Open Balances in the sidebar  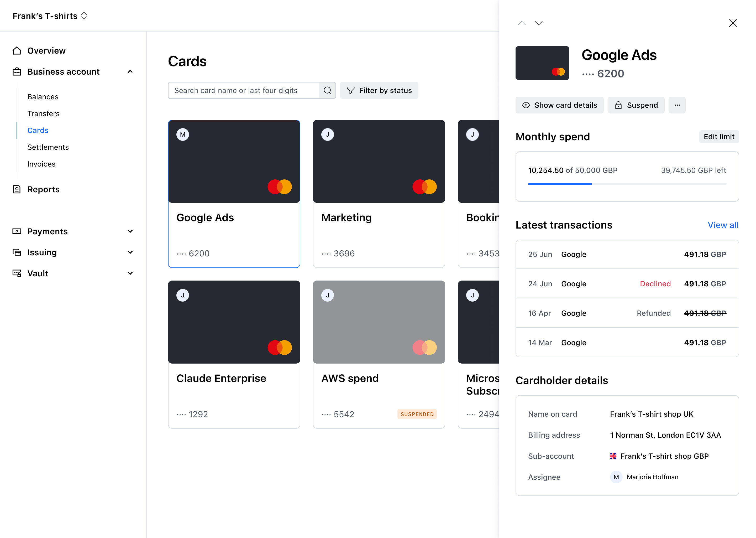tap(43, 97)
